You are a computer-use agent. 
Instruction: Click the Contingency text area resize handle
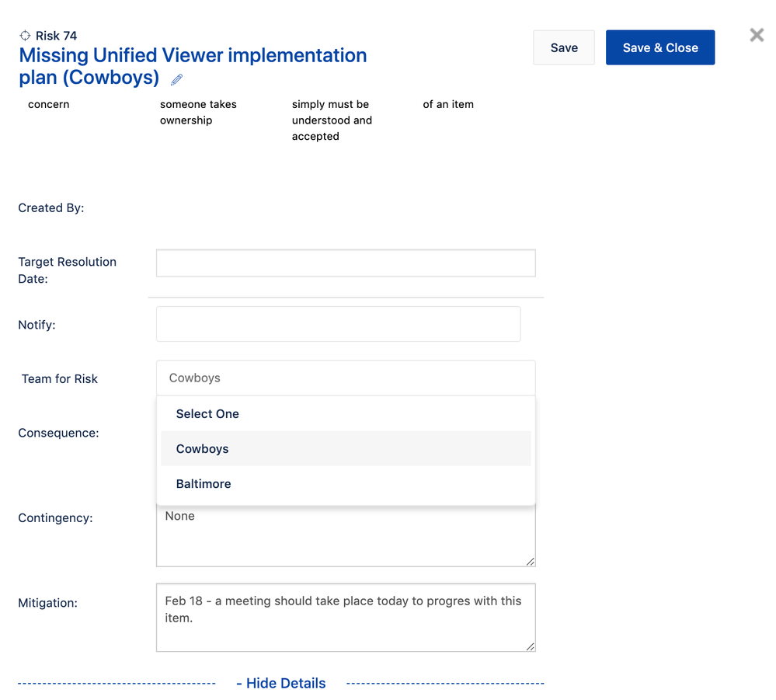coord(531,562)
